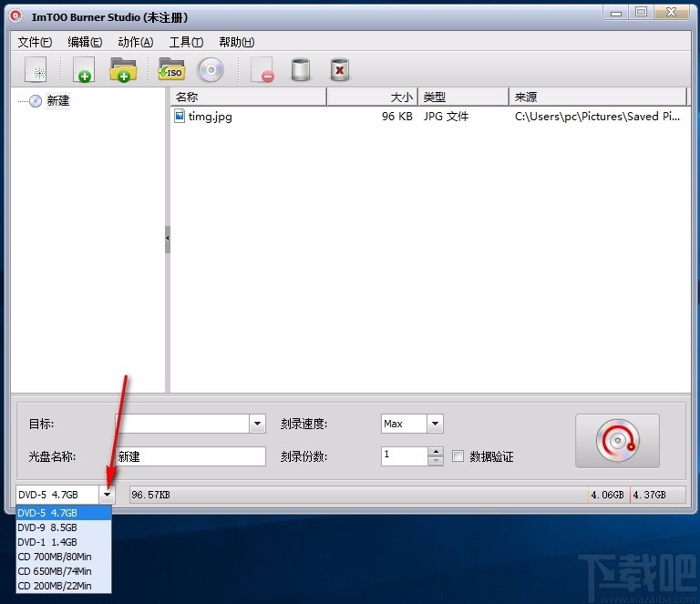Click the 4.37GB capacity marker
The height and width of the screenshot is (604, 700).
649,495
